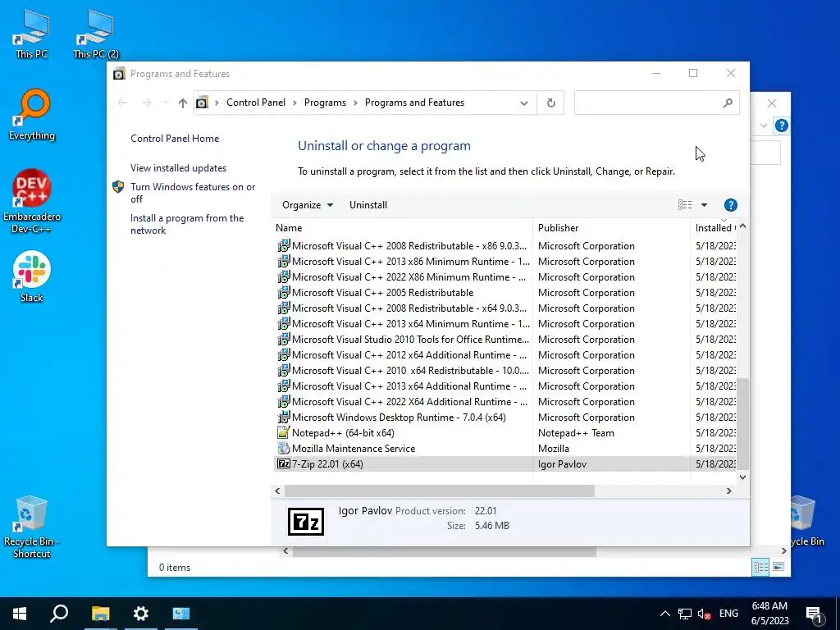The width and height of the screenshot is (840, 630).
Task: Switch background window to details view
Action: [760, 568]
